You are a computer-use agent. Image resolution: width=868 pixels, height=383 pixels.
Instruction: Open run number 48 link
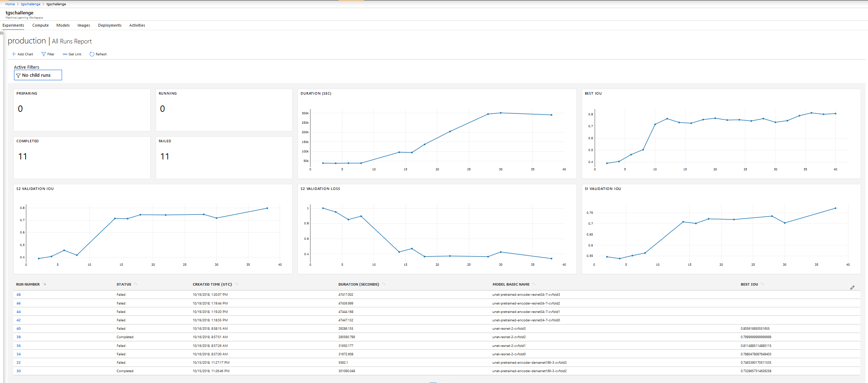tap(19, 295)
